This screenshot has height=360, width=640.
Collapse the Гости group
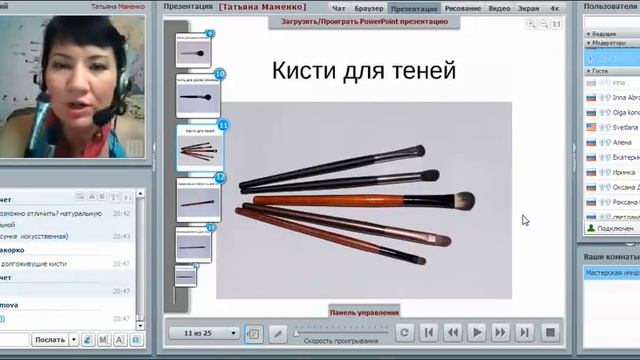click(589, 71)
